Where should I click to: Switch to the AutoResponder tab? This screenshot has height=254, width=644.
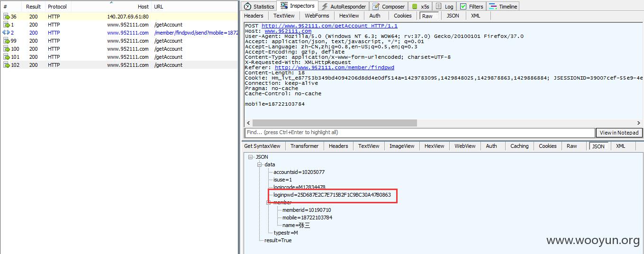point(344,7)
